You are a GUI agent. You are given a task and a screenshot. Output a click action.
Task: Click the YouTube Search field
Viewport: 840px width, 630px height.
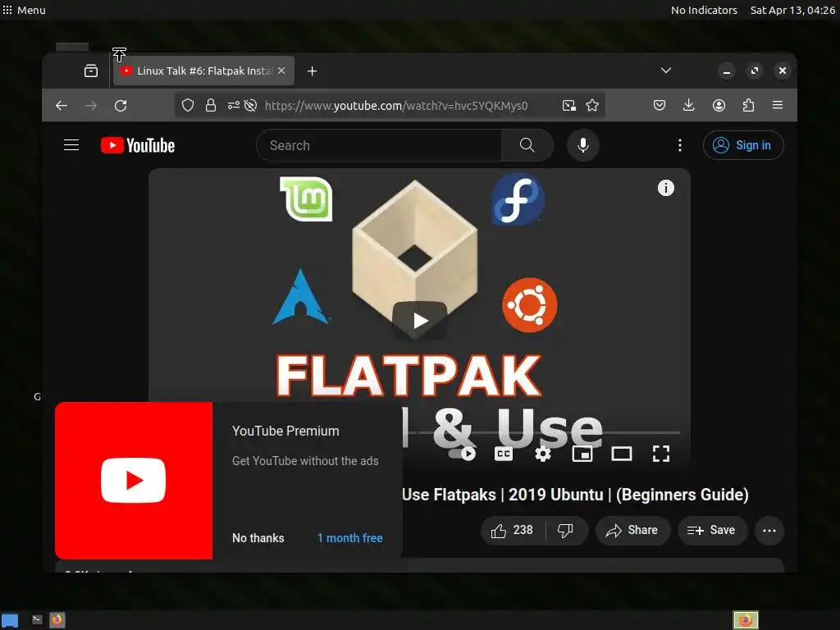(x=379, y=145)
